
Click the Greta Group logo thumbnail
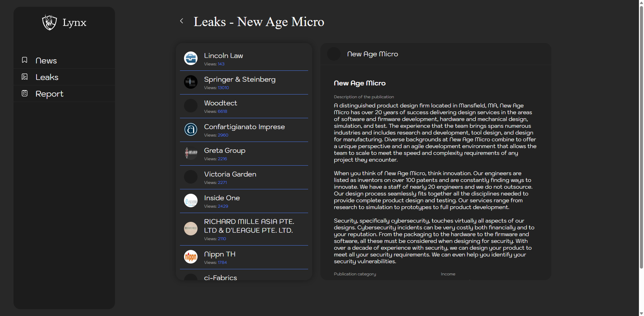tap(191, 153)
